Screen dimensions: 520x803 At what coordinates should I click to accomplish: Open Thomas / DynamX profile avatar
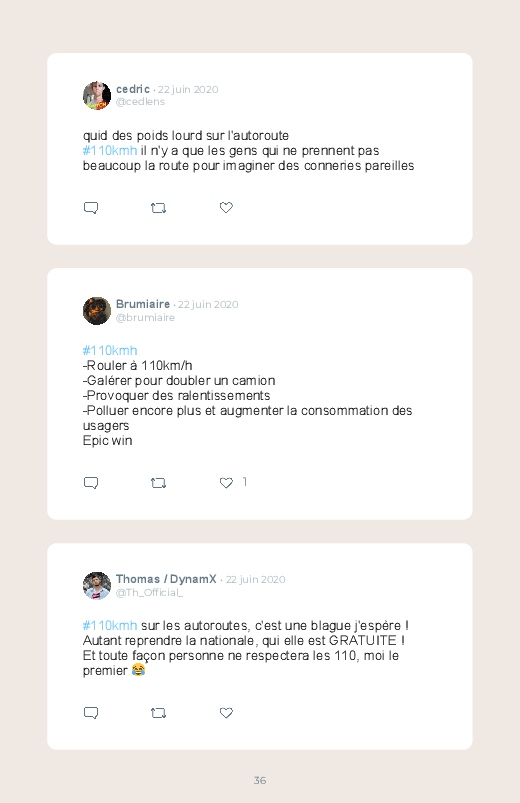pos(97,585)
